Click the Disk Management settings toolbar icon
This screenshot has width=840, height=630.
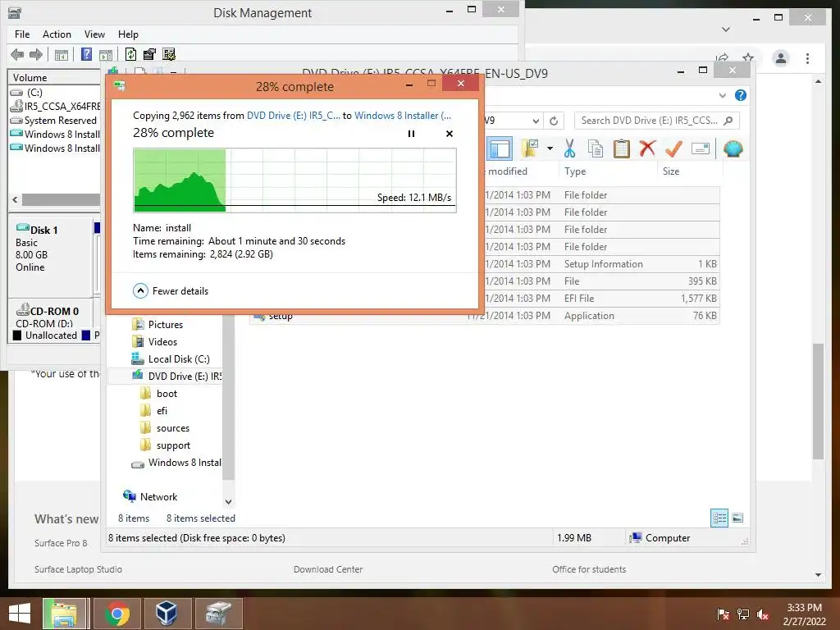[169, 54]
